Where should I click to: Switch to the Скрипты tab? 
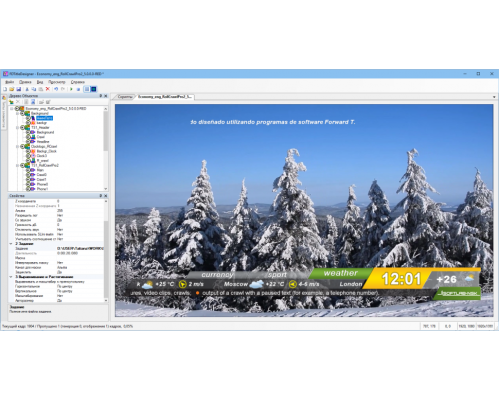(125, 97)
